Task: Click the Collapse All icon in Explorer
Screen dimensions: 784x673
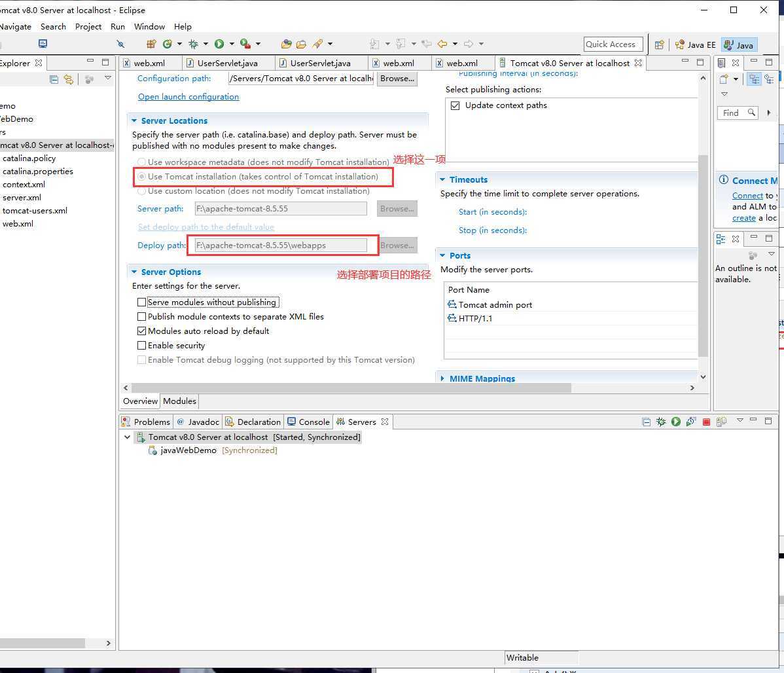Action: (x=54, y=79)
